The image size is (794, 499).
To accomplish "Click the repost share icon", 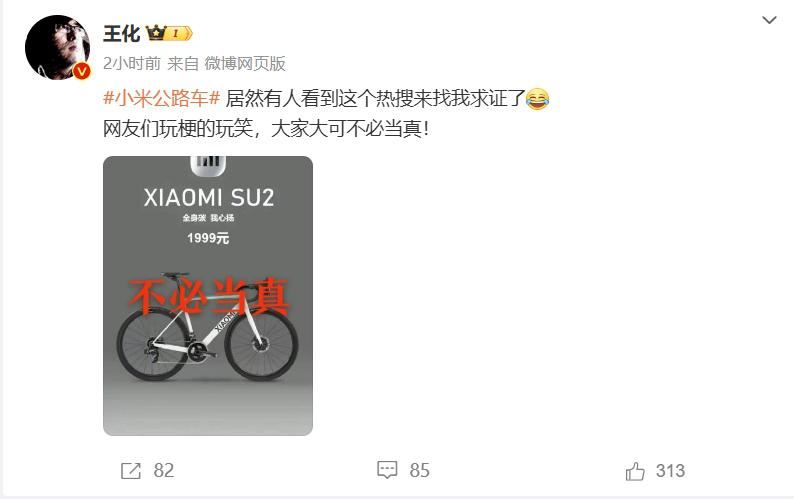I will [x=130, y=471].
